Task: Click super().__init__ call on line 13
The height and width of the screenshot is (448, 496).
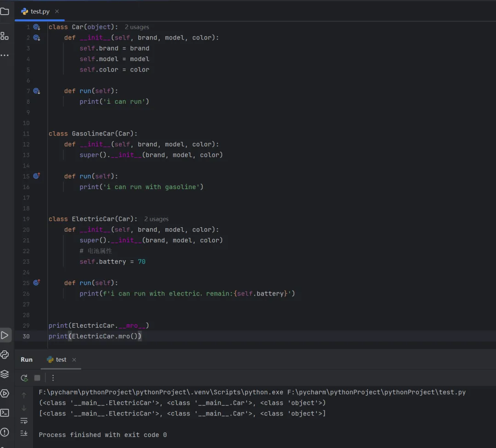Action: [x=151, y=155]
